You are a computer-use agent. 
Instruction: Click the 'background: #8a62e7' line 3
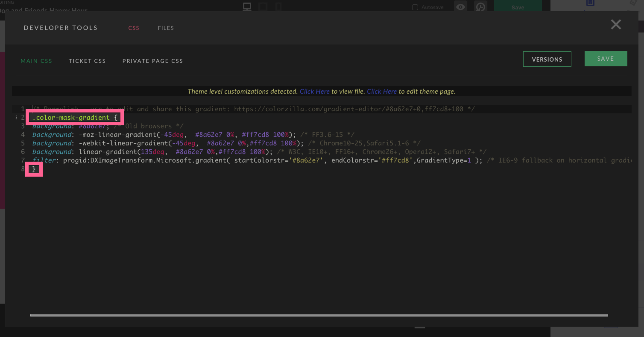108,126
